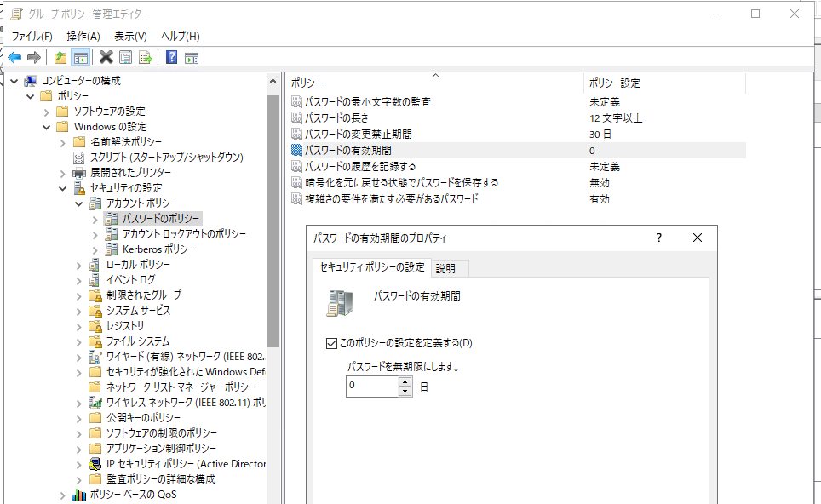This screenshot has height=504, width=821.
Task: Expand アカウント ロックアウトのポリシー node
Action: click(x=94, y=234)
